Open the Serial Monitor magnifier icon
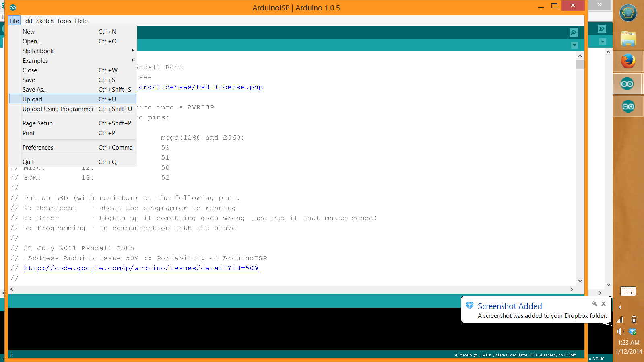Viewport: 644px width, 362px height. click(573, 32)
